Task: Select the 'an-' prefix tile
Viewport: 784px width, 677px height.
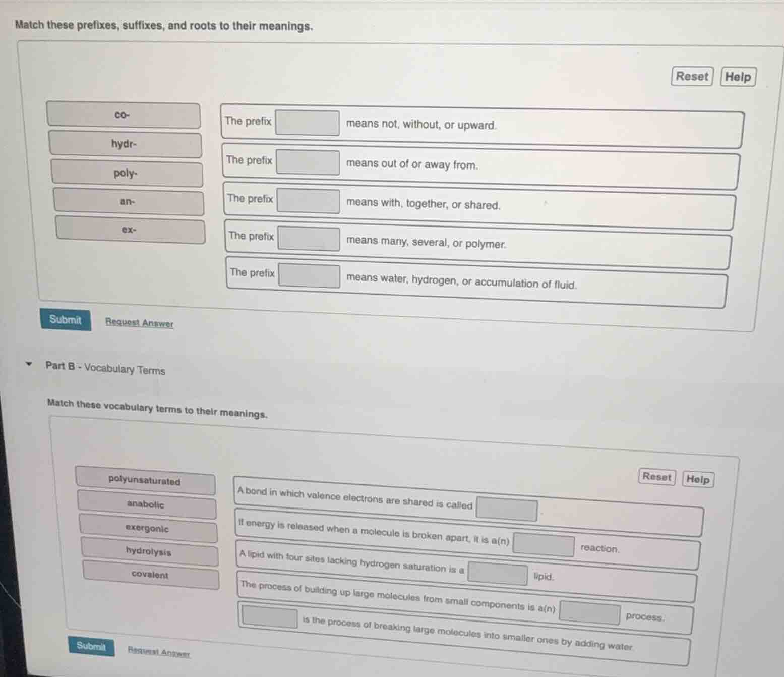Action: [x=129, y=202]
